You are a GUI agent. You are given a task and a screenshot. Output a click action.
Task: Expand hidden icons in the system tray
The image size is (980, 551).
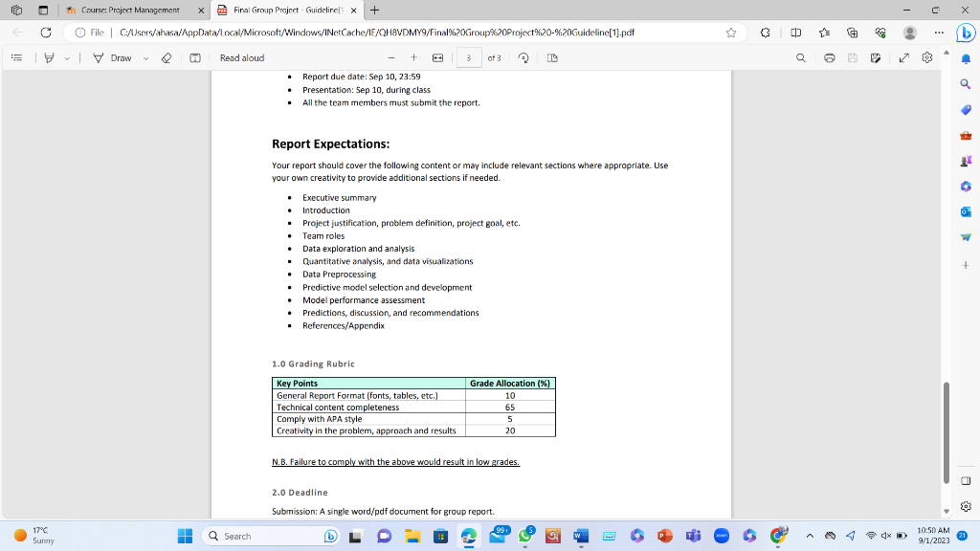812,536
